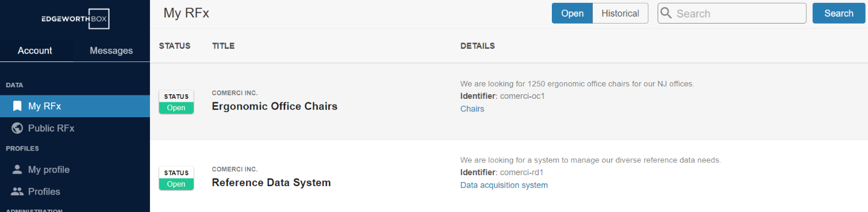This screenshot has height=212, width=868.
Task: Click the magnifier icon in search box
Action: coord(666,13)
